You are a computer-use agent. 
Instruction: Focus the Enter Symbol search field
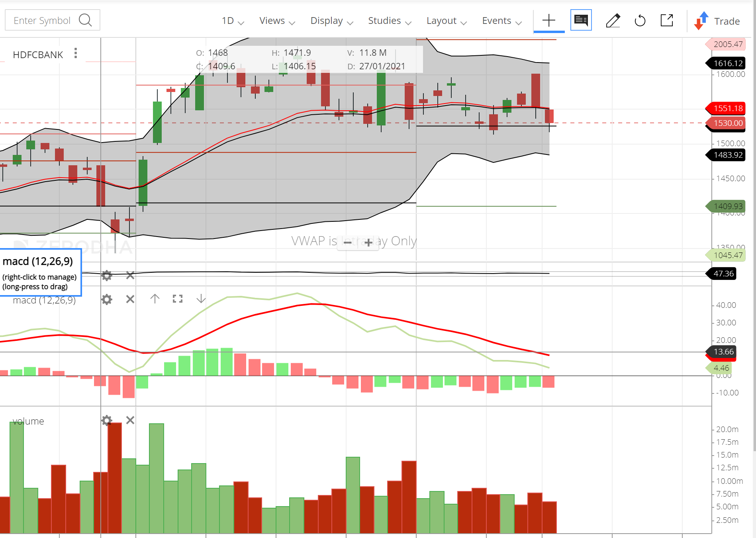[x=52, y=20]
